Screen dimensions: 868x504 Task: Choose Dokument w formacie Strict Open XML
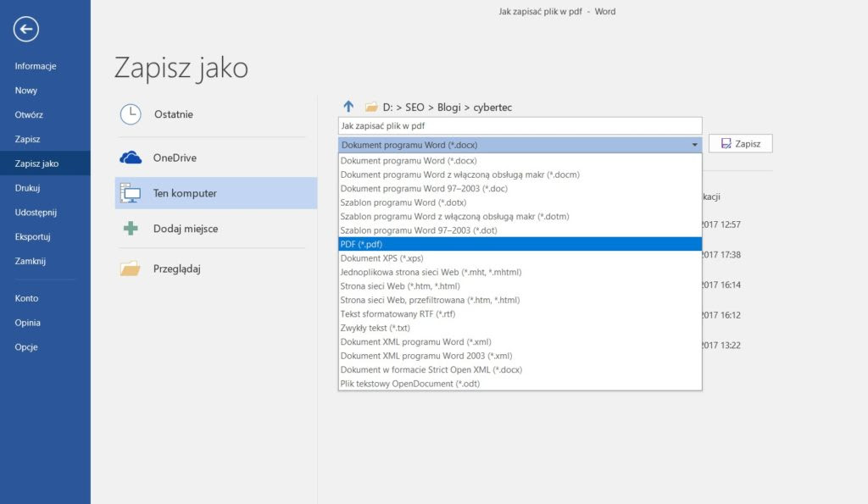(520, 369)
